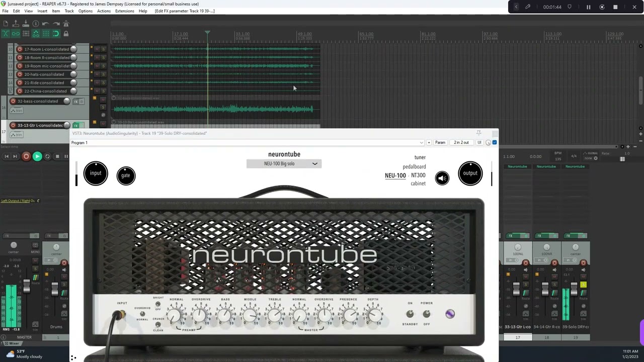This screenshot has width=644, height=362.
Task: Click the Neurontube input knob
Action: (x=96, y=173)
